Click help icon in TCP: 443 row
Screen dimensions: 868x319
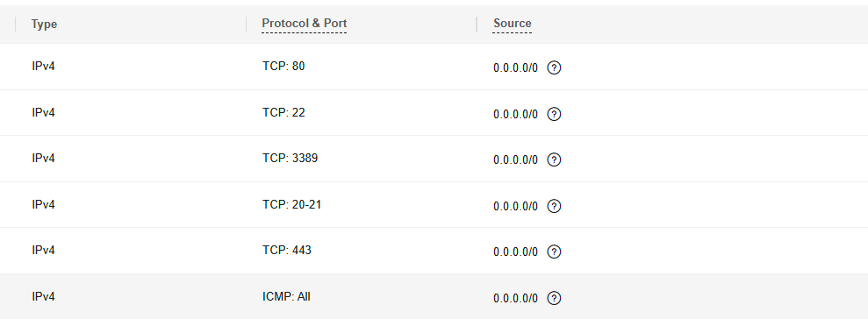[554, 252]
